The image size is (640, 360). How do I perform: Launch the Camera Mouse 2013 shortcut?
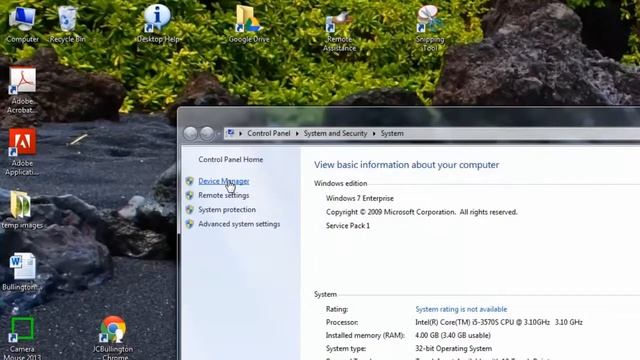coord(22,338)
